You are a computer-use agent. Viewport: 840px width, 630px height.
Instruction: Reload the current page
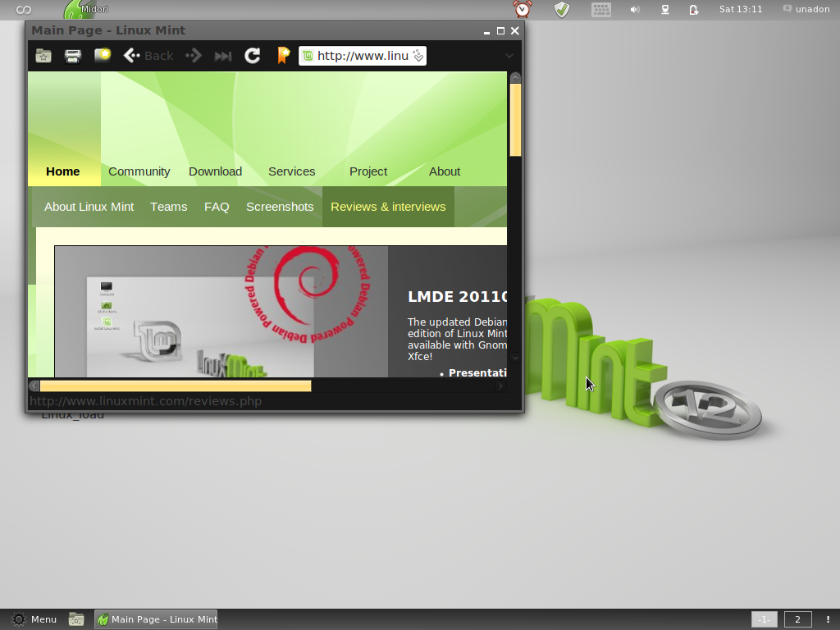[253, 56]
